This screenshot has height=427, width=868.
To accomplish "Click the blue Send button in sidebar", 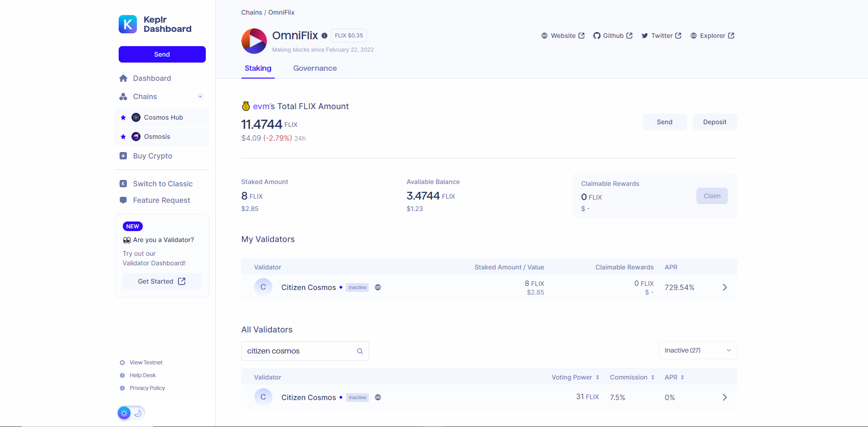I will pos(162,54).
